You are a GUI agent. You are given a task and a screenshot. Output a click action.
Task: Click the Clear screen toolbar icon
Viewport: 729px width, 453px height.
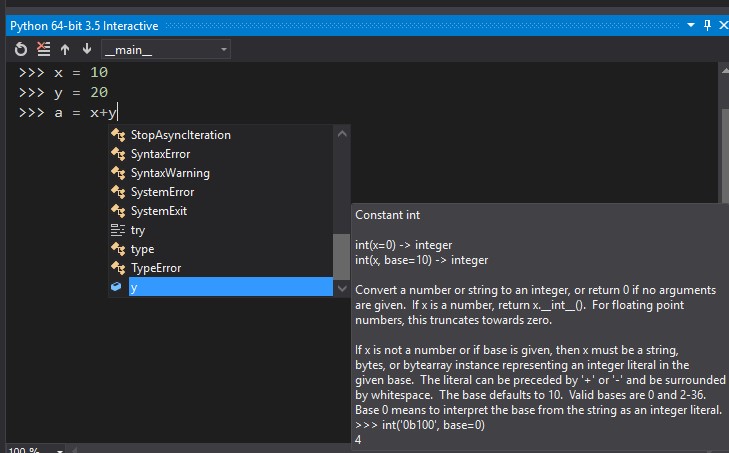click(x=43, y=49)
